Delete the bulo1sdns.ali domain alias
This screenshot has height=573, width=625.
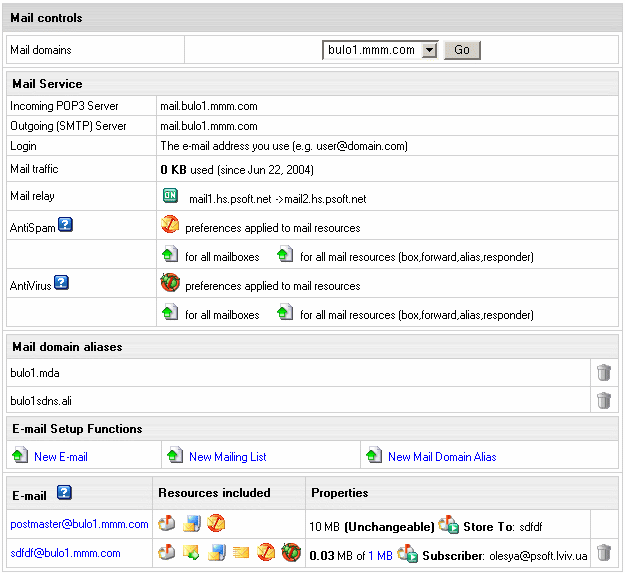click(603, 400)
